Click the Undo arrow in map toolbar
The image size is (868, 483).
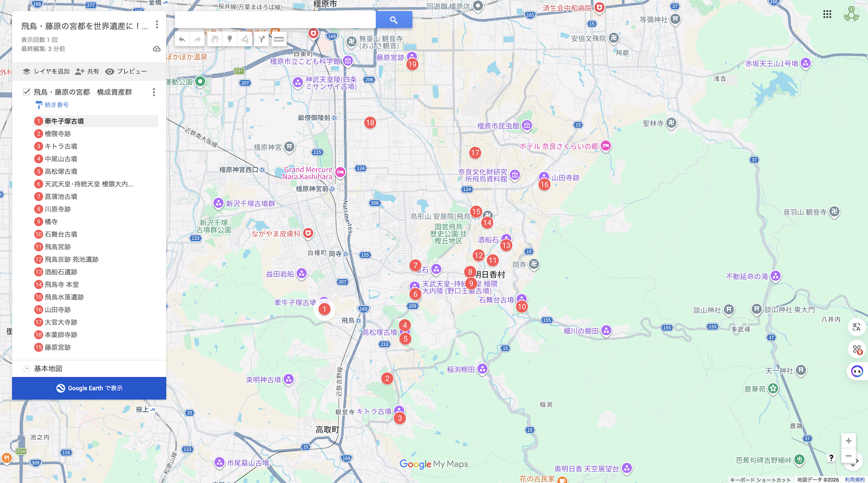182,39
